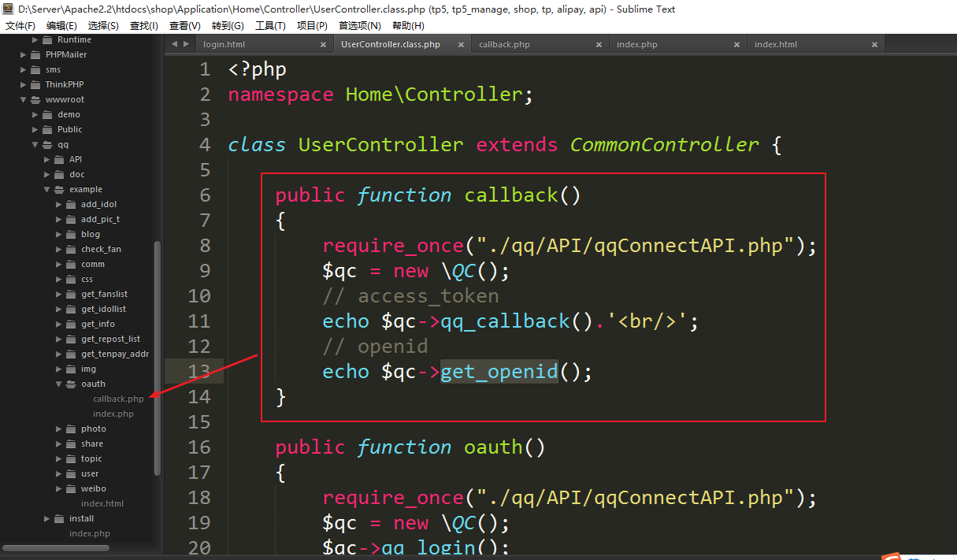The width and height of the screenshot is (957, 560).
Task: Click the ThinkPHP folder icon in sidebar
Action: pyautogui.click(x=35, y=84)
